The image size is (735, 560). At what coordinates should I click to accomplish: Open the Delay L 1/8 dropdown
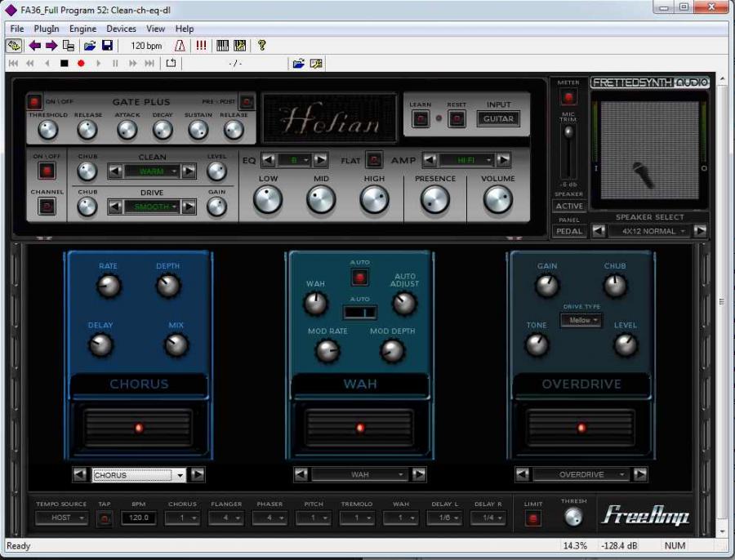tap(445, 518)
